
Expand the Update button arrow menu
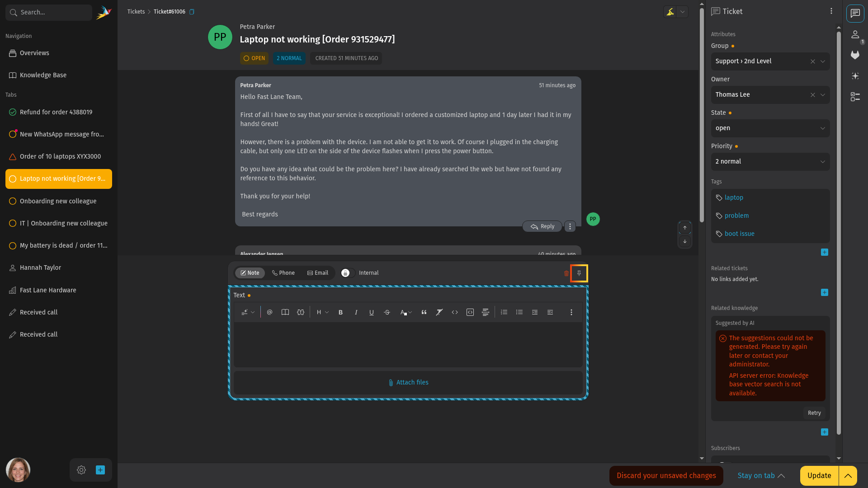point(848,476)
